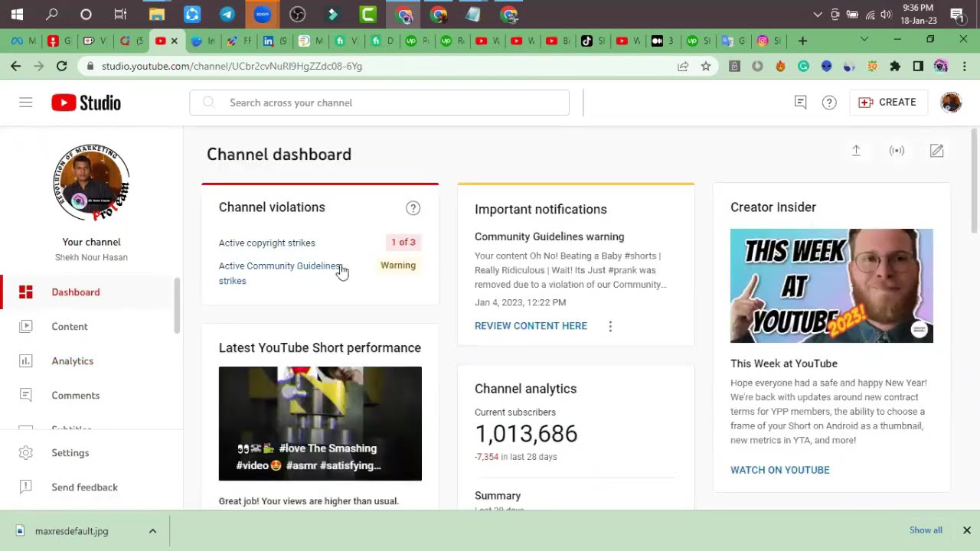Viewport: 980px width, 551px height.
Task: Click Show all downloads
Action: [926, 530]
